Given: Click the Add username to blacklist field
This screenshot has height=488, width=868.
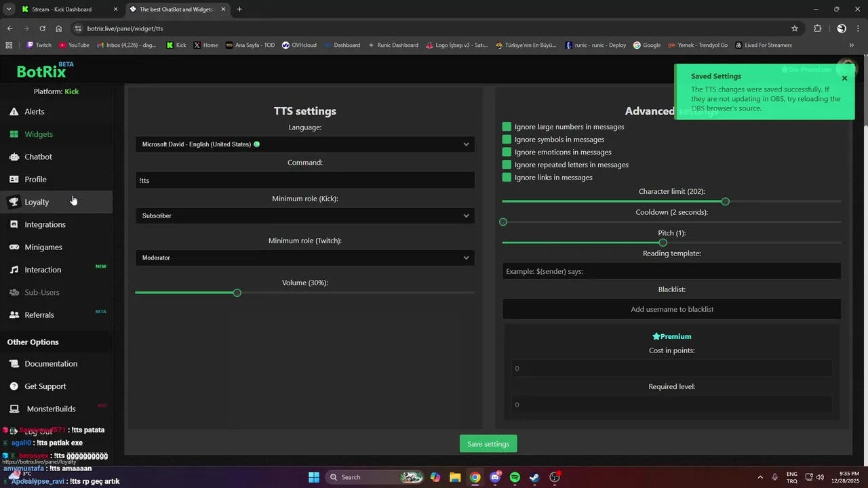Looking at the screenshot, I should pos(671,309).
